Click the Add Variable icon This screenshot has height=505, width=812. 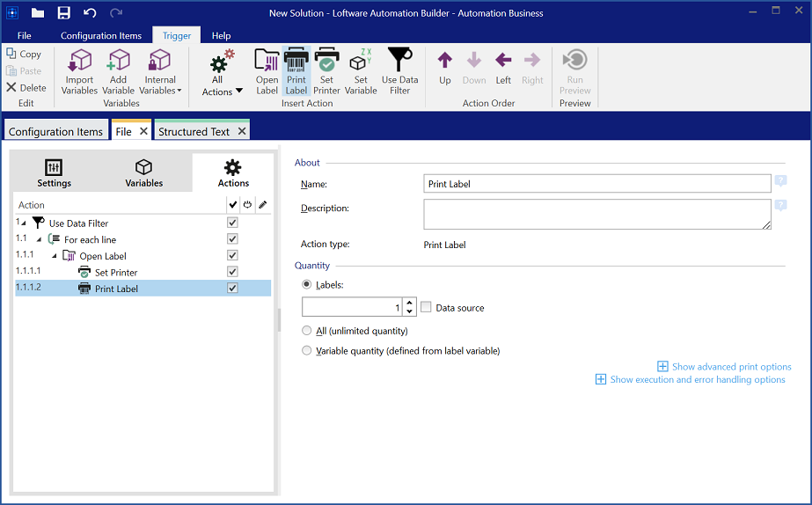[x=118, y=71]
